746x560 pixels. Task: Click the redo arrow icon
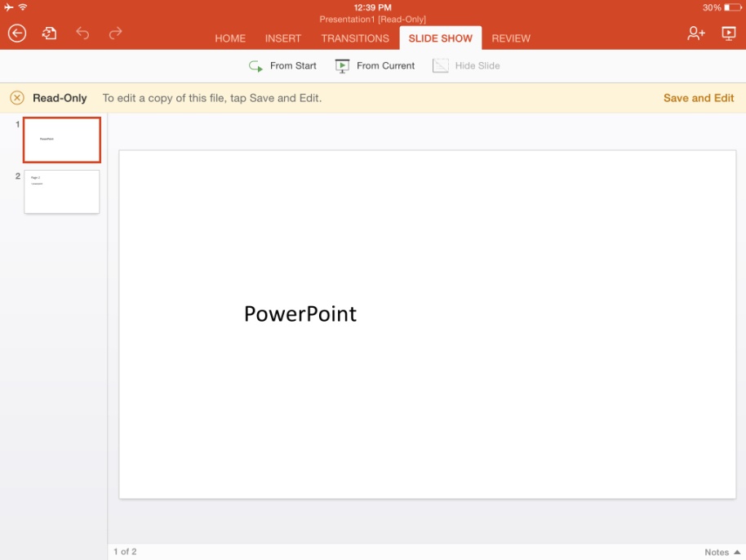(x=116, y=33)
